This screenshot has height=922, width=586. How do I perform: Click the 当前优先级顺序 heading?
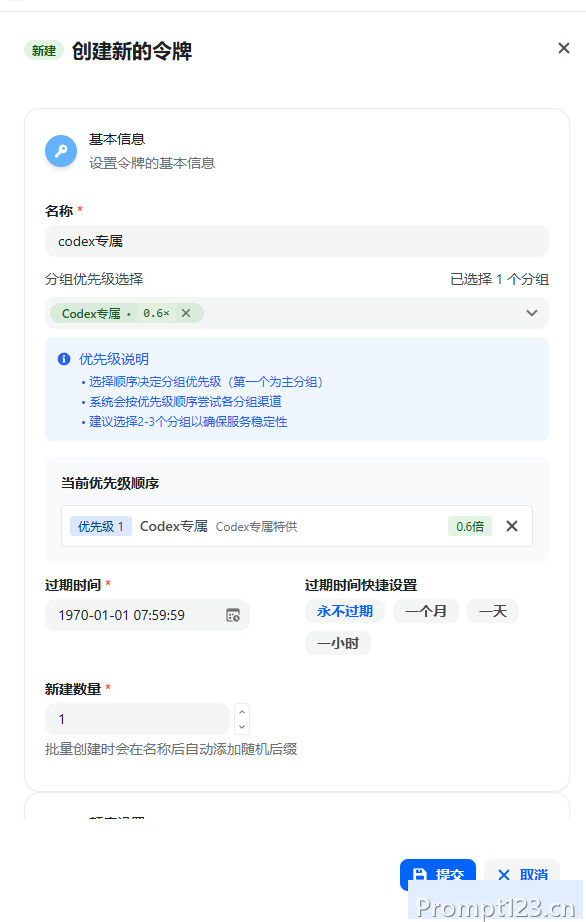[110, 483]
